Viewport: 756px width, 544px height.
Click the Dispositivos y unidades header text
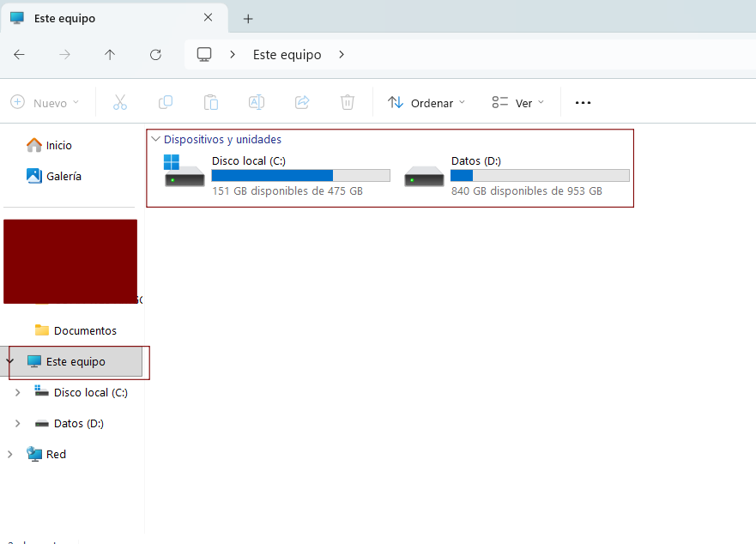tap(222, 139)
